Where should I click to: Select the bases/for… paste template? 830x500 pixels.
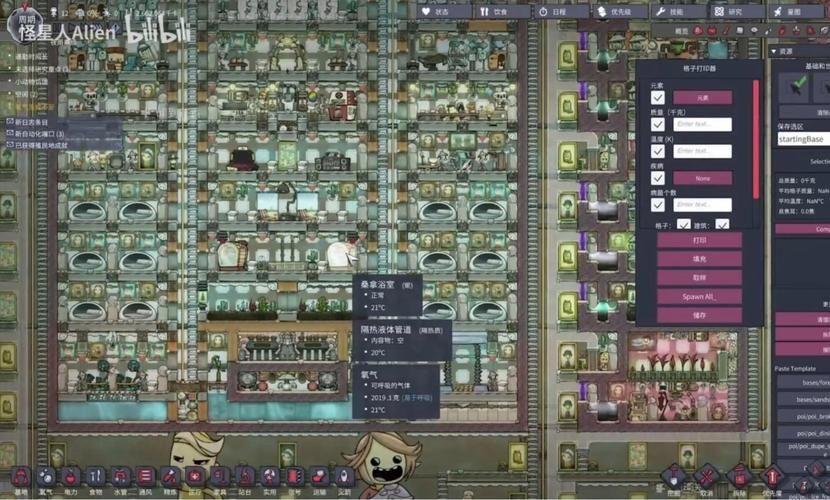coord(803,382)
